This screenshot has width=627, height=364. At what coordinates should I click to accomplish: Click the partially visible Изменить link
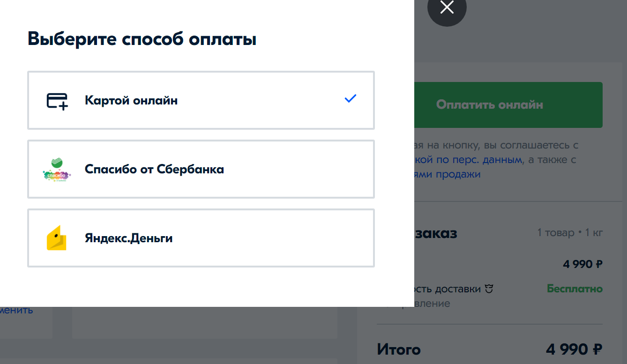click(17, 310)
